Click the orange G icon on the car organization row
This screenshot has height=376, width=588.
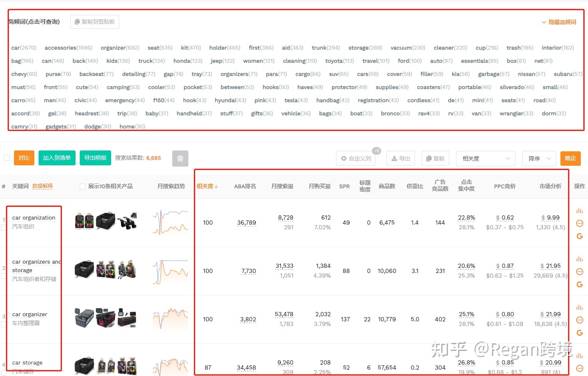coord(579,236)
